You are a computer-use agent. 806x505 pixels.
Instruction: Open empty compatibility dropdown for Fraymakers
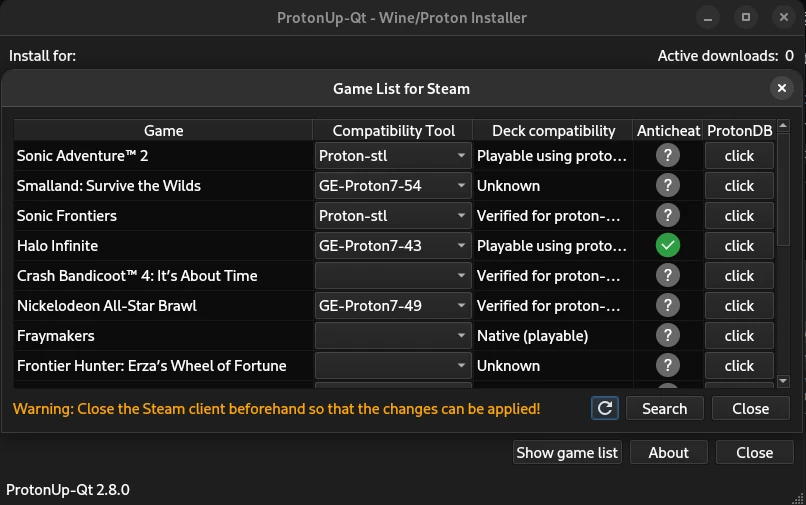[x=393, y=336]
